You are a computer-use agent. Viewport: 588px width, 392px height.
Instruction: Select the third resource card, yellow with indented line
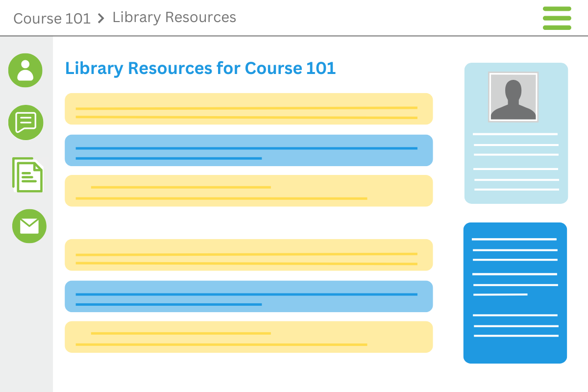[x=248, y=191]
